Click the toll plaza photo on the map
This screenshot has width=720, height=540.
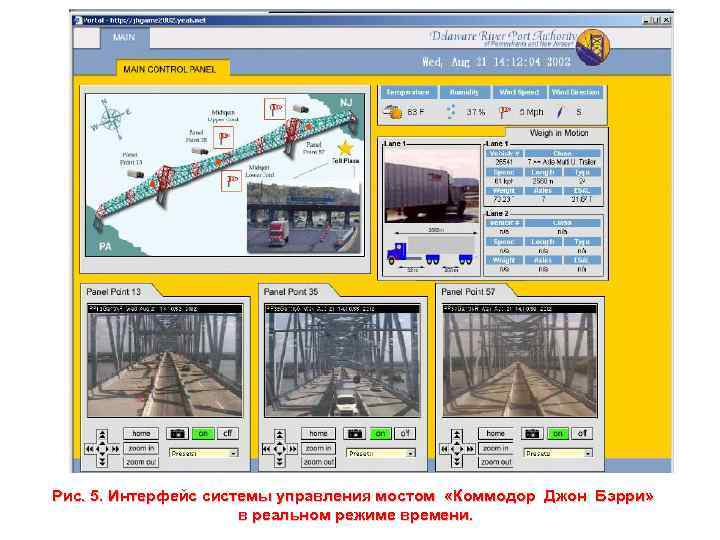click(x=304, y=218)
